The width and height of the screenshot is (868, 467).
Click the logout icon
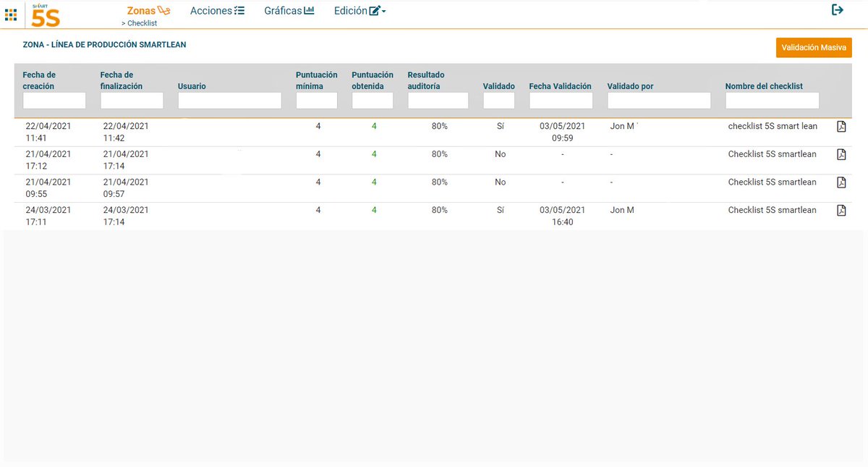[x=838, y=10]
